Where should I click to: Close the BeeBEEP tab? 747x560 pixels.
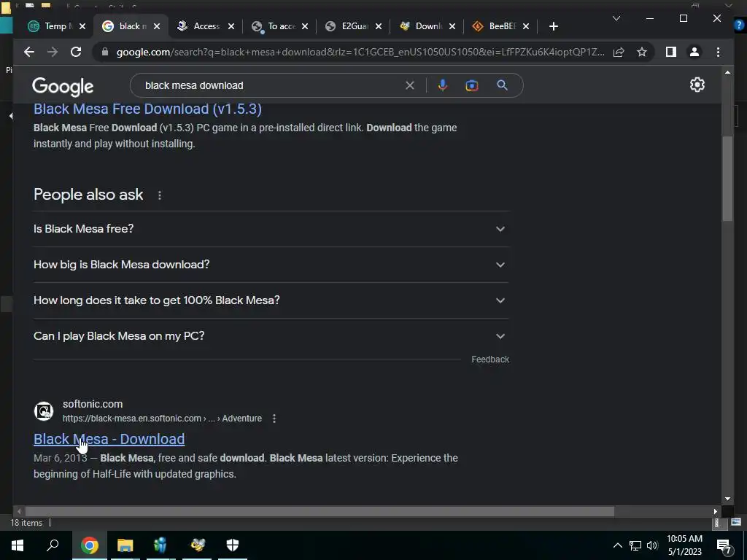(526, 26)
